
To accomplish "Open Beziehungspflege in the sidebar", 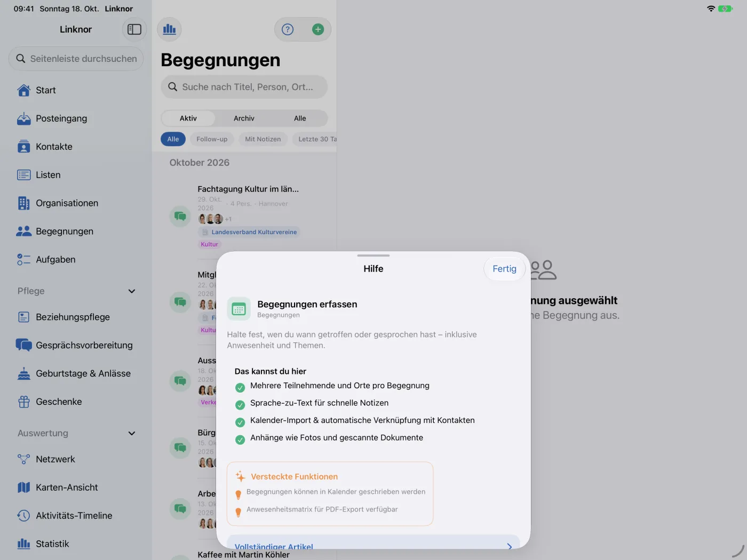I will click(x=76, y=317).
